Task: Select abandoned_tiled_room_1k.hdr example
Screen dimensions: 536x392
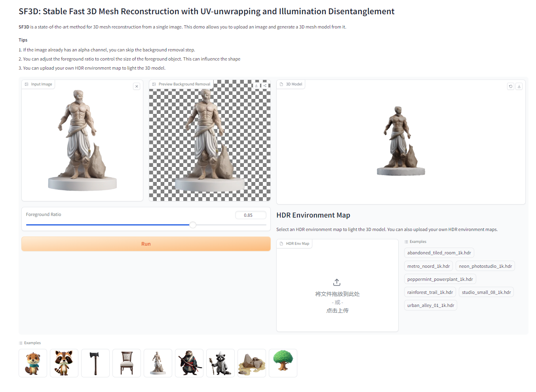Action: (x=439, y=253)
